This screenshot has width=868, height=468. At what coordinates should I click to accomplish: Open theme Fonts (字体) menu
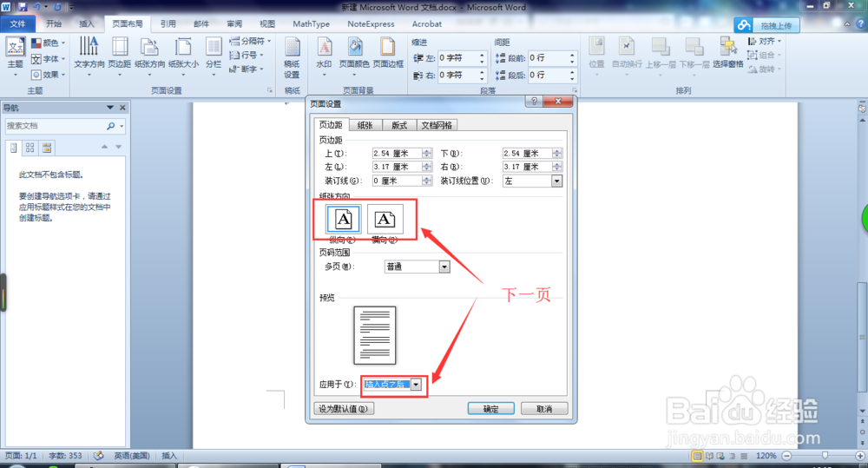pyautogui.click(x=48, y=59)
